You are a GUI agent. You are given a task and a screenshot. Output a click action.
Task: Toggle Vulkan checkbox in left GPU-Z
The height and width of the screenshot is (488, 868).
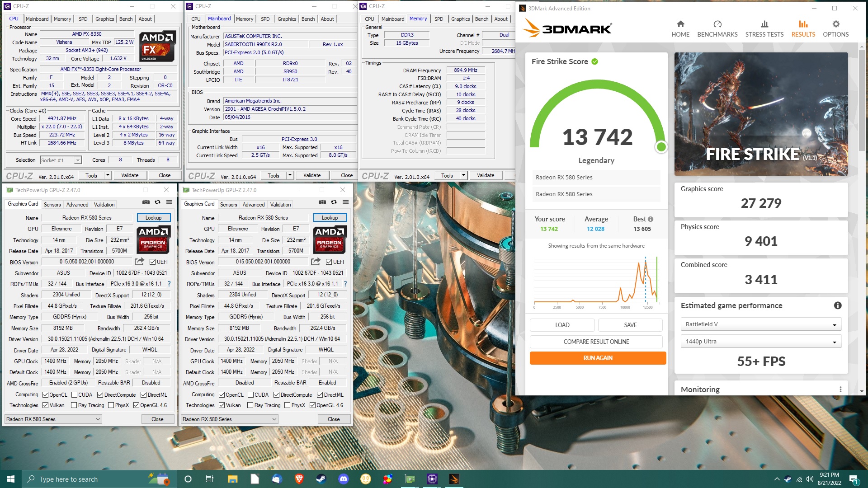45,405
